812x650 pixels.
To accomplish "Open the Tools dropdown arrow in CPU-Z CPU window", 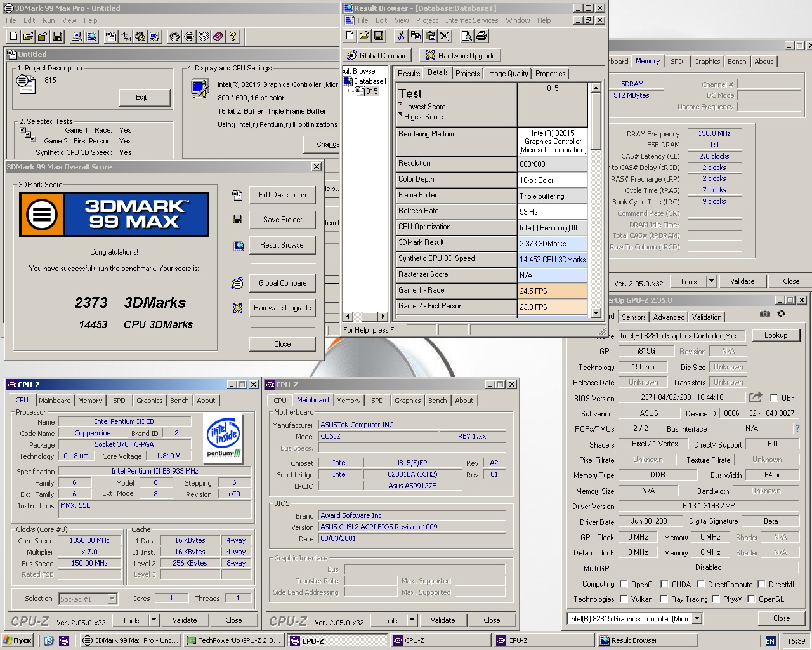I will pyautogui.click(x=154, y=620).
